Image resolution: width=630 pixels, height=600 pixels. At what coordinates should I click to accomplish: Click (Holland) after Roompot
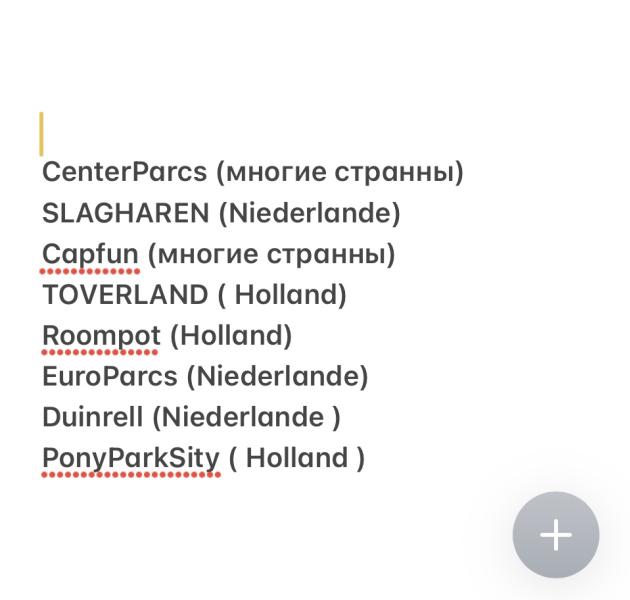[x=231, y=336]
